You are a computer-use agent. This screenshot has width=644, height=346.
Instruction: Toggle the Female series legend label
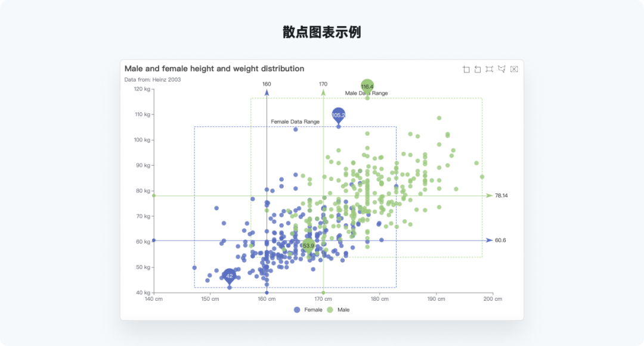click(313, 310)
